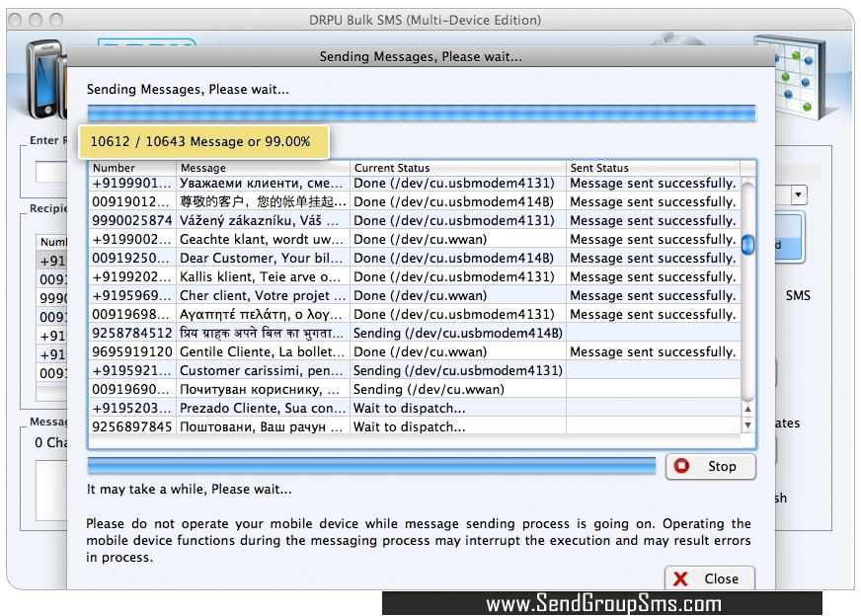The height and width of the screenshot is (616, 861).
Task: Click the message list scrollbar thumb
Action: point(747,244)
